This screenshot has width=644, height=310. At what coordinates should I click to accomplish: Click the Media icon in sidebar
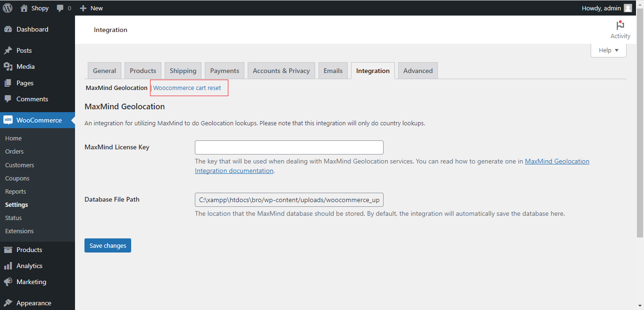8,66
